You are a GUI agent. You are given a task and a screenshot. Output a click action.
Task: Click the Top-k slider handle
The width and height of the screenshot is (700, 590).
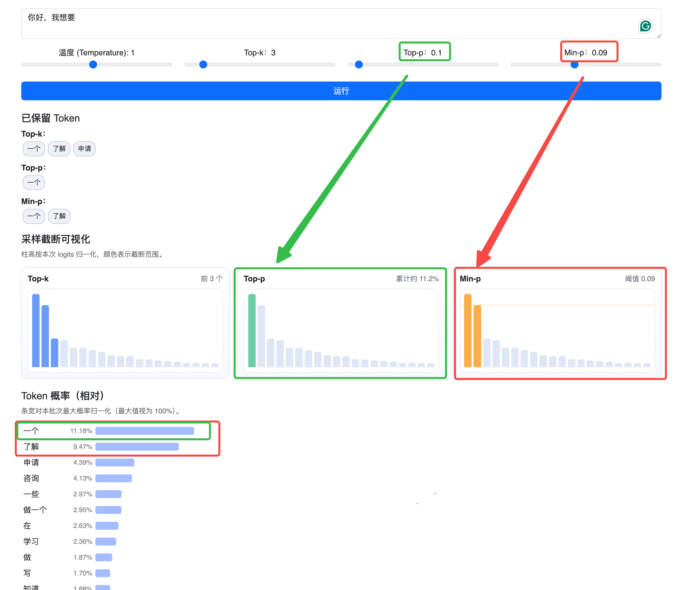pyautogui.click(x=203, y=64)
